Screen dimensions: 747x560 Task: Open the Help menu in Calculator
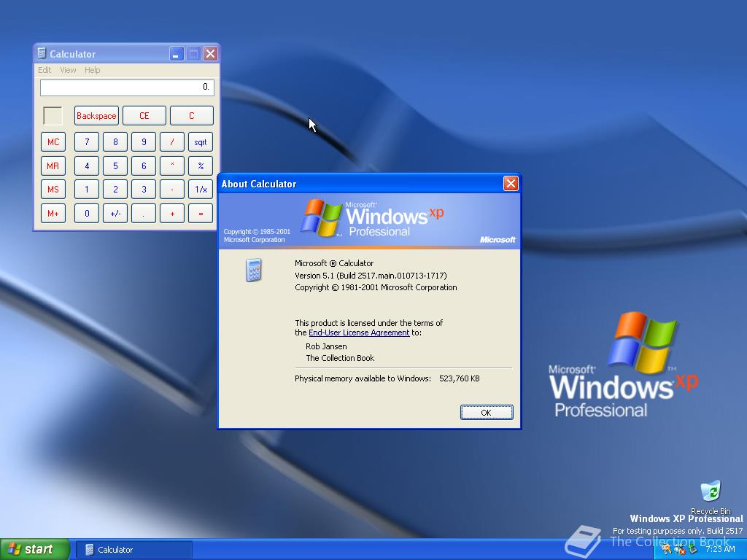click(93, 70)
